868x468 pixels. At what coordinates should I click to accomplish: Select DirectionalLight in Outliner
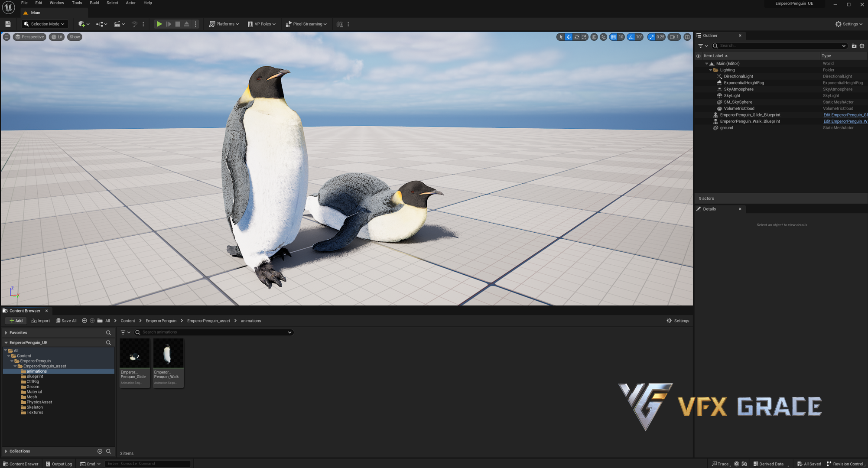tap(738, 76)
